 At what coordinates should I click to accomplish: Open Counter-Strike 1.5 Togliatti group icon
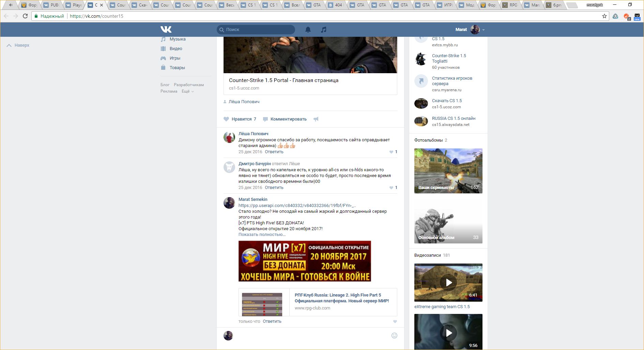click(x=421, y=59)
